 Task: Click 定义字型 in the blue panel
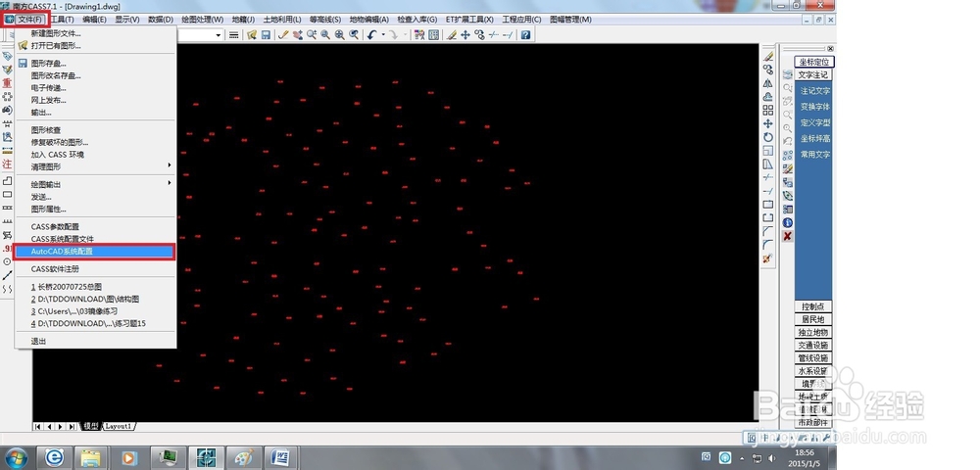click(815, 123)
